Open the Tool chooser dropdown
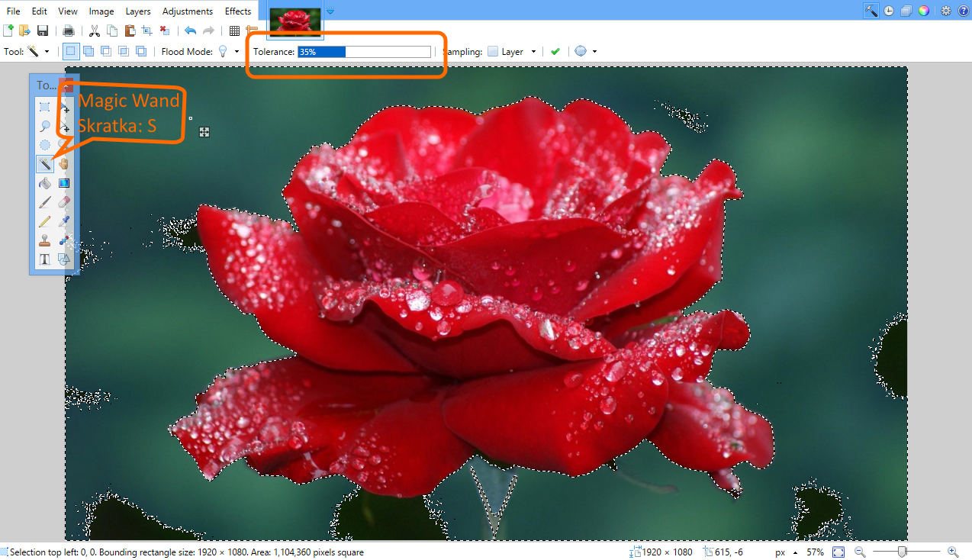This screenshot has height=560, width=972. pyautogui.click(x=38, y=51)
